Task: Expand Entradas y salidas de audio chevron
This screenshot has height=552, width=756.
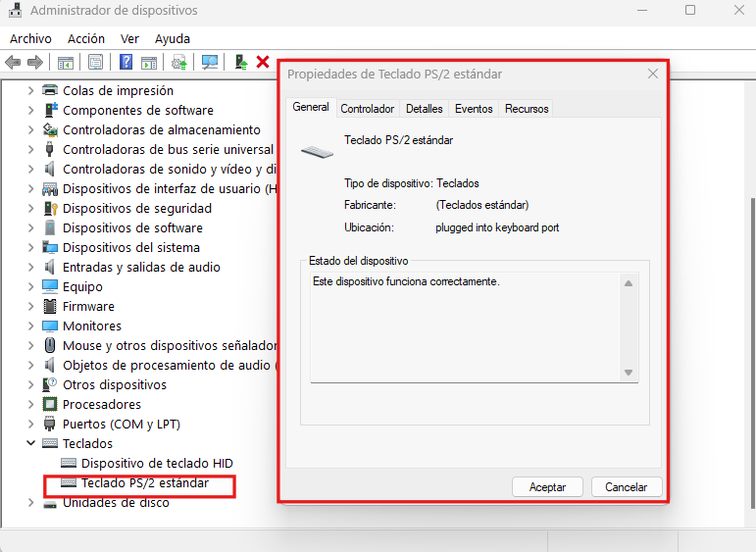Action: tap(30, 267)
